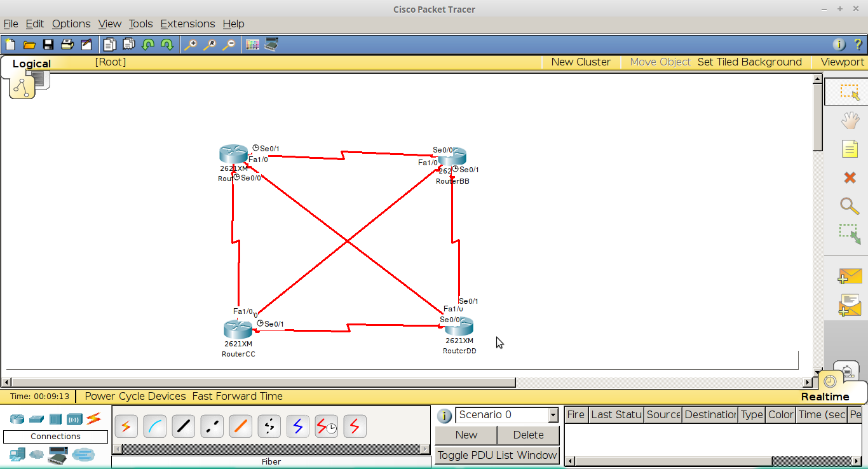This screenshot has height=469, width=868.
Task: Activate the Inspect magnifier tool
Action: (x=850, y=206)
